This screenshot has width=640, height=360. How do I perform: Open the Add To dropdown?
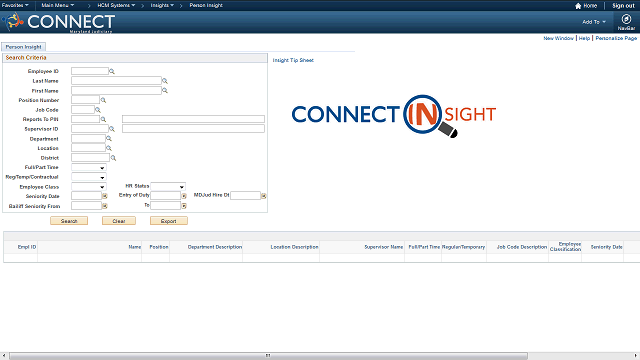point(594,22)
